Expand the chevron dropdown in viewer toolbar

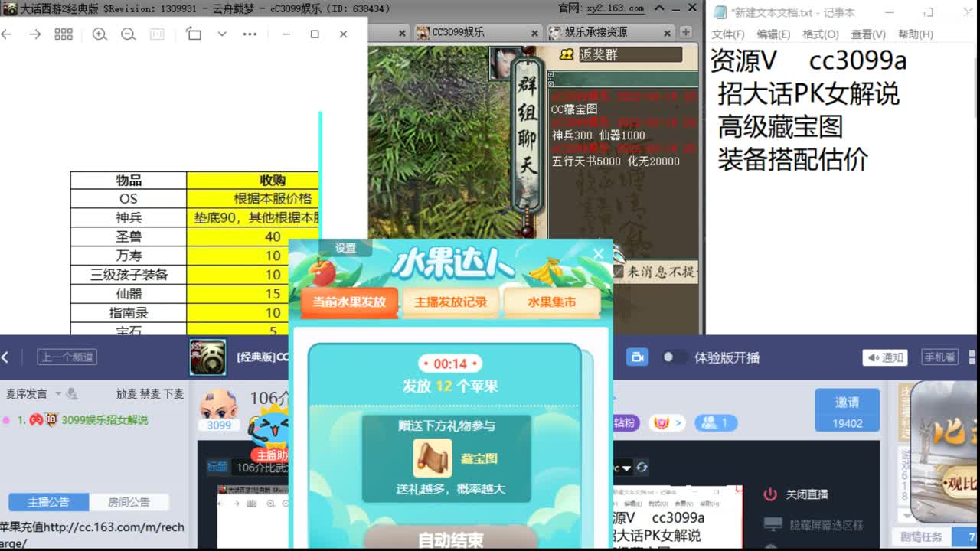pyautogui.click(x=222, y=34)
